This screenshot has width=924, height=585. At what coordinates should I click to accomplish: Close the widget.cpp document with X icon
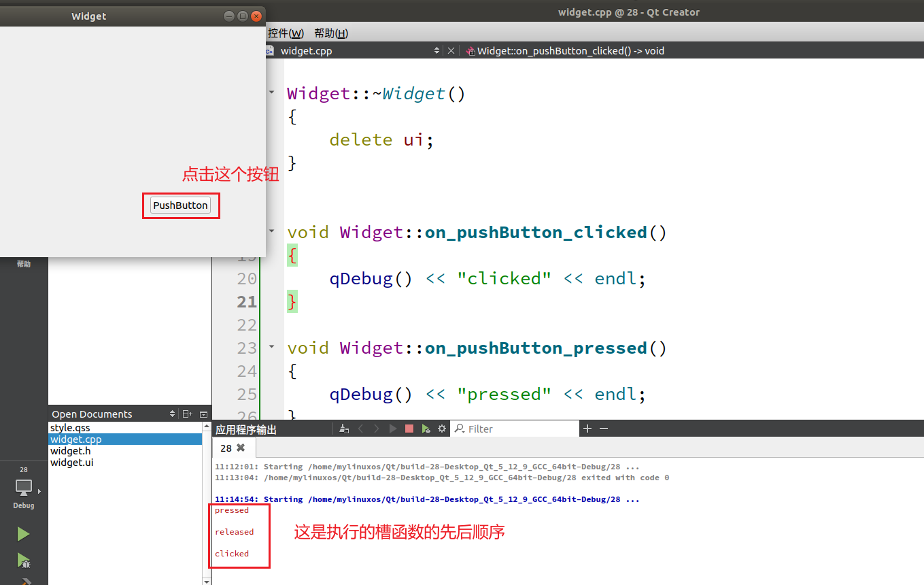(451, 51)
